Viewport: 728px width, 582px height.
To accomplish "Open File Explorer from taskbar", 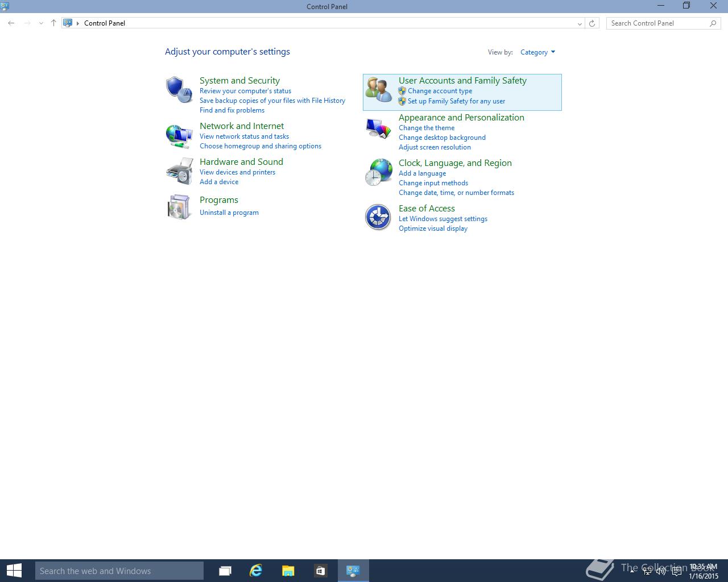I will coord(288,571).
